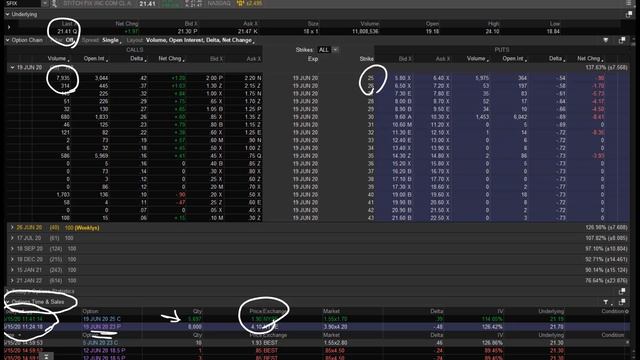Change the Filter Off setting
Viewport: 640px width, 360px height.
point(70,40)
